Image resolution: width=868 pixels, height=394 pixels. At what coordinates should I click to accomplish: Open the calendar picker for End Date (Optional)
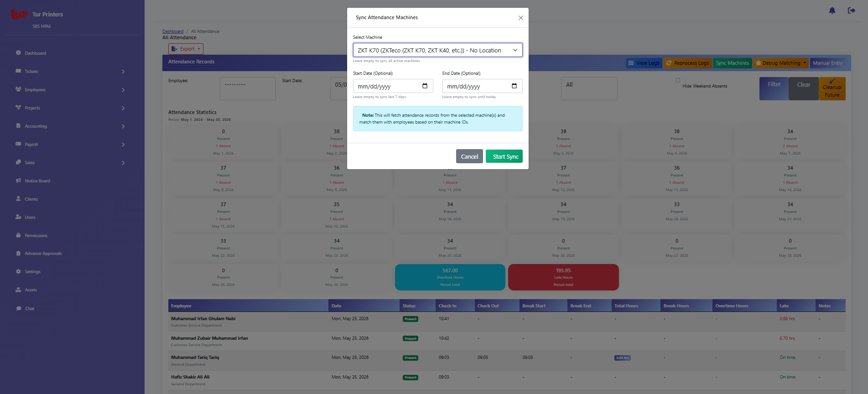coord(514,86)
